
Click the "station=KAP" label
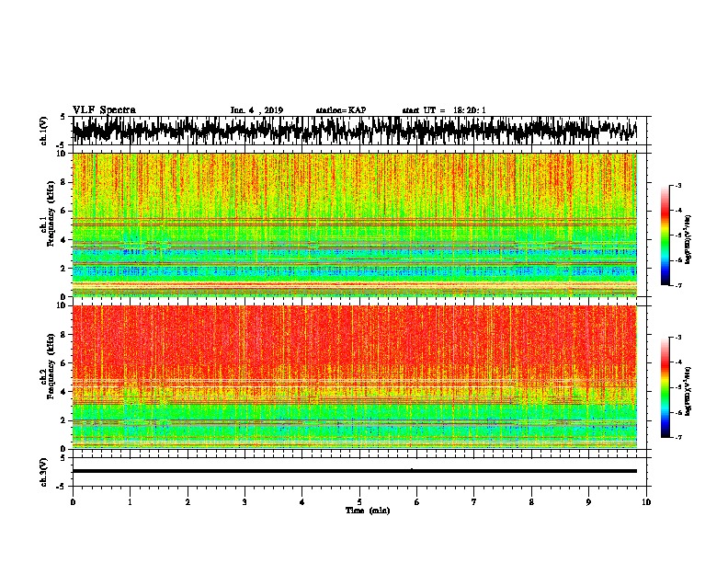(x=341, y=110)
